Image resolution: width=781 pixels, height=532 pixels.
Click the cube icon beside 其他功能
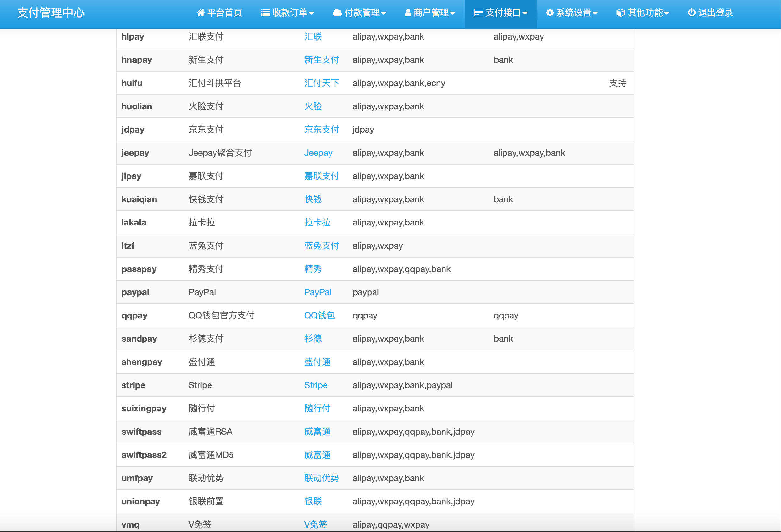620,13
